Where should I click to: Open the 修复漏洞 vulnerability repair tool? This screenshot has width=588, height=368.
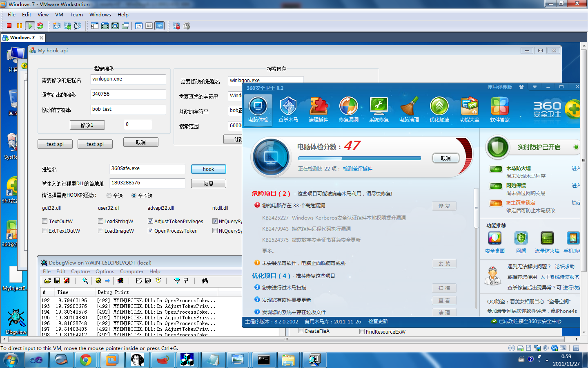(x=349, y=110)
